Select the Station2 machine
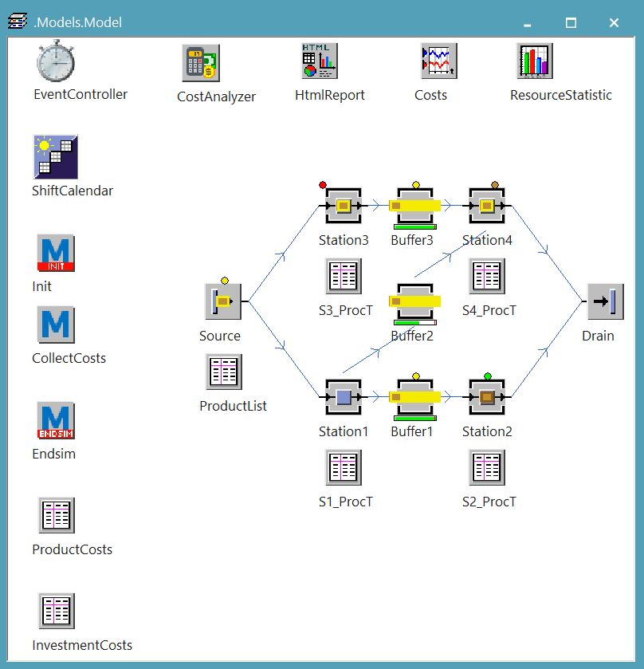The width and height of the screenshot is (644, 669). (x=487, y=397)
